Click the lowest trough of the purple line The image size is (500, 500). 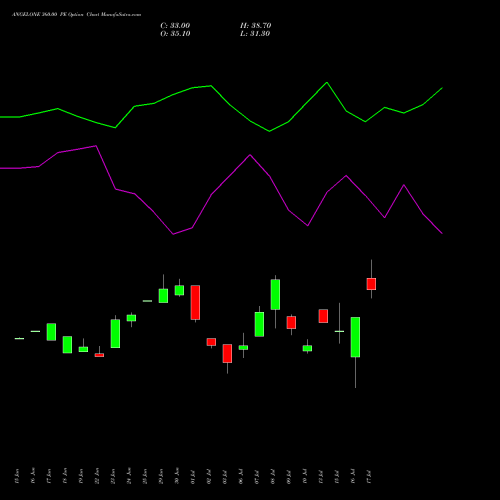tap(173, 234)
